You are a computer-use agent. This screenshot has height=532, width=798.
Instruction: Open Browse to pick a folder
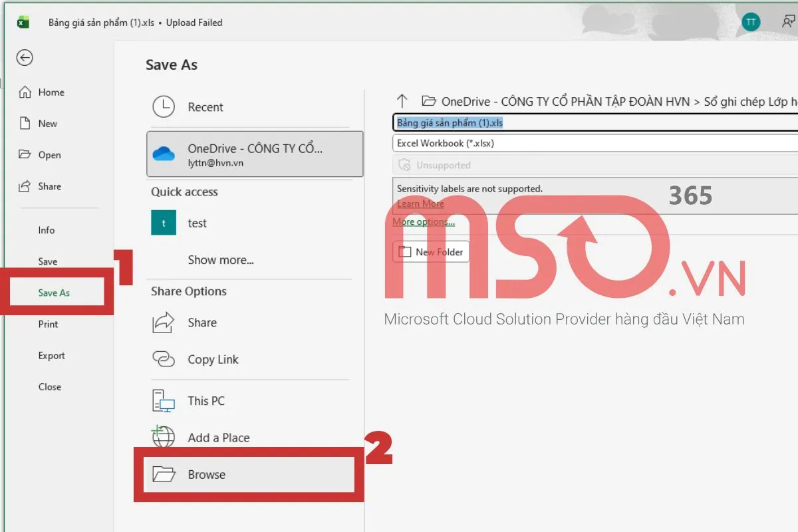tap(207, 474)
